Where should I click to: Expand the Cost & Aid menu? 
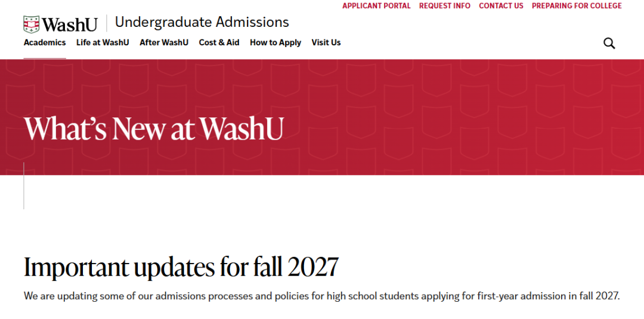[x=219, y=42]
